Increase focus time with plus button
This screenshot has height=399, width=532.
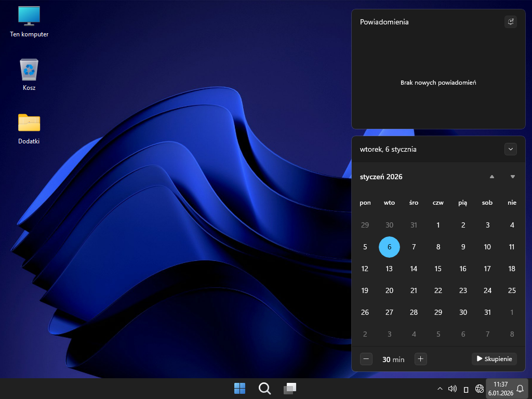click(x=421, y=358)
